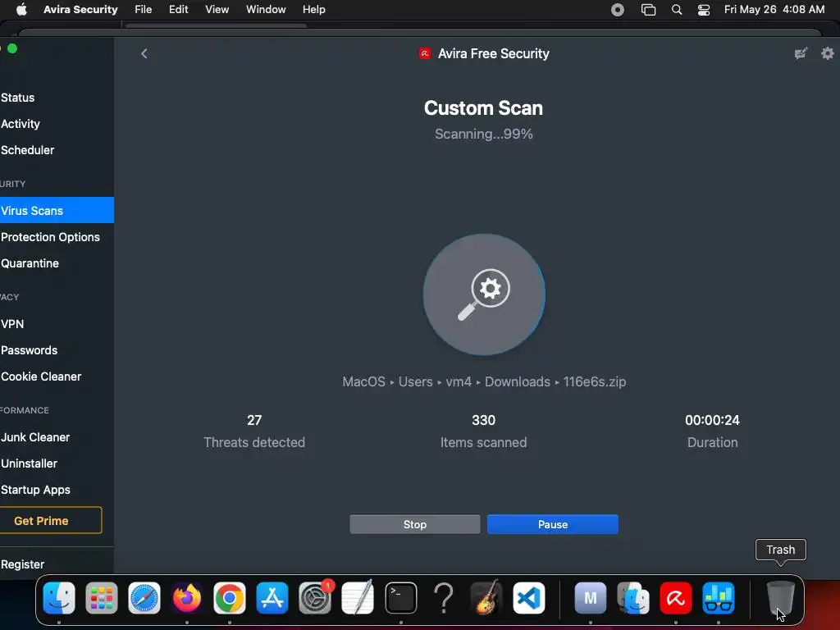Viewport: 840px width, 630px height.
Task: Click the window mirroring icon in menu bar
Action: click(648, 10)
